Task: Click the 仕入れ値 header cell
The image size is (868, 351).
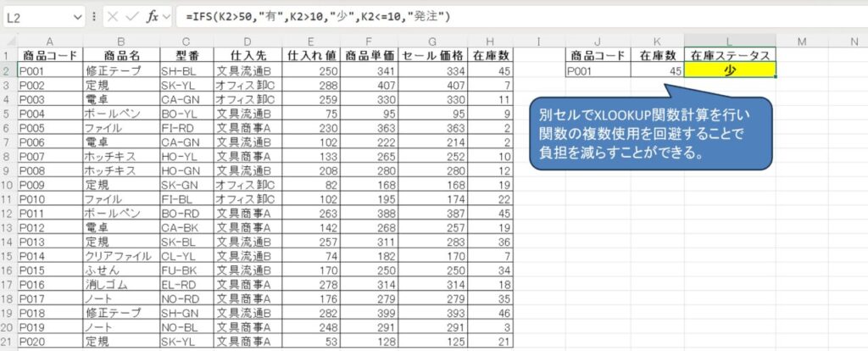Action: [311, 55]
